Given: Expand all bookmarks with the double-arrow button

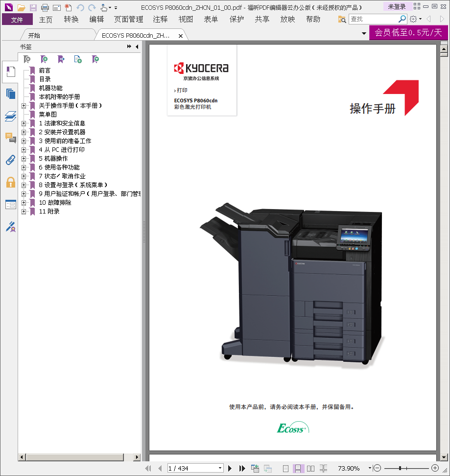Looking at the screenshot, I should click(129, 47).
